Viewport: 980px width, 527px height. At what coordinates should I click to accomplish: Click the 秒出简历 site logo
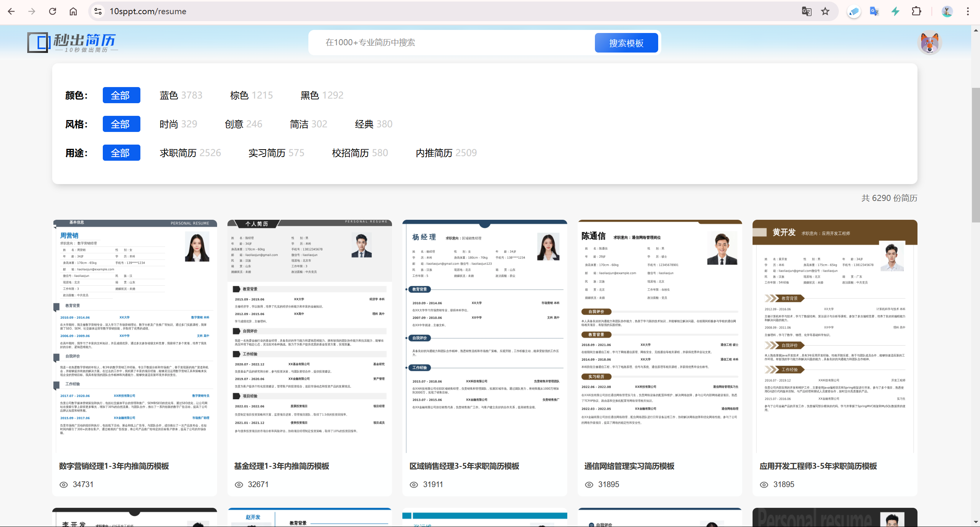click(x=72, y=43)
